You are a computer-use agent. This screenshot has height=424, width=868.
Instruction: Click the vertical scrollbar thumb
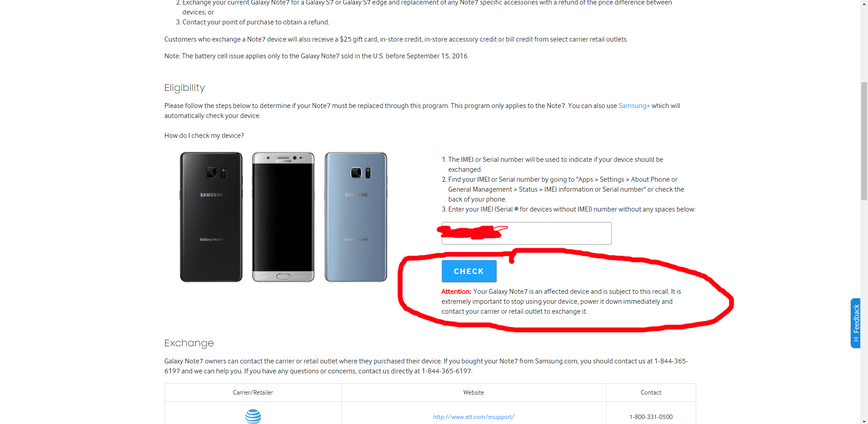[864, 141]
